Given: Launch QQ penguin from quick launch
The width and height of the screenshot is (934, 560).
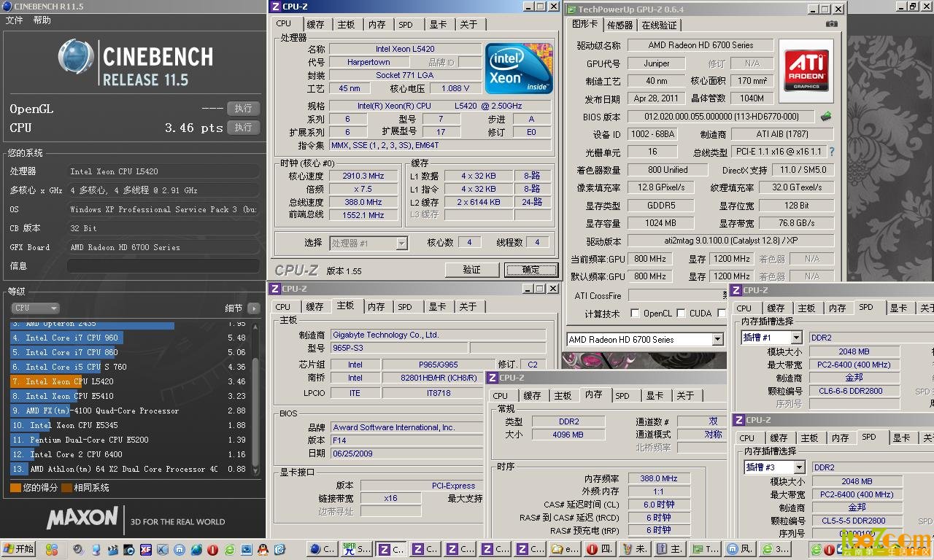Looking at the screenshot, I should tap(263, 549).
